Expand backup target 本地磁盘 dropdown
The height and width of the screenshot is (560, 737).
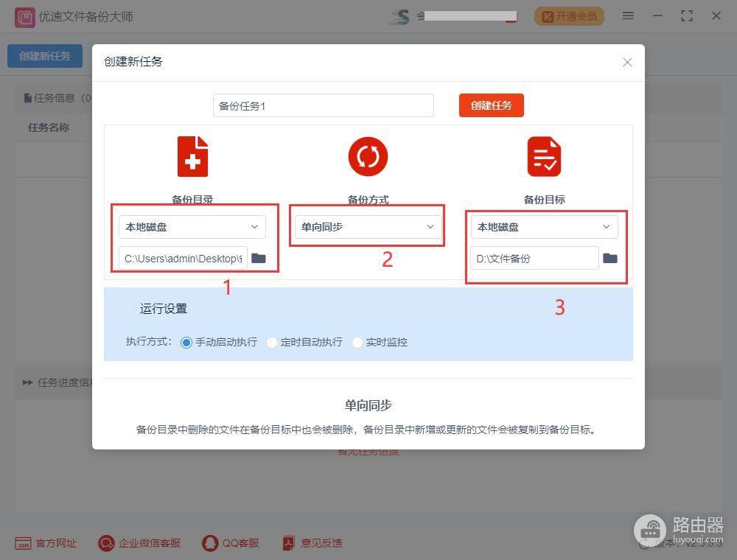pos(544,227)
